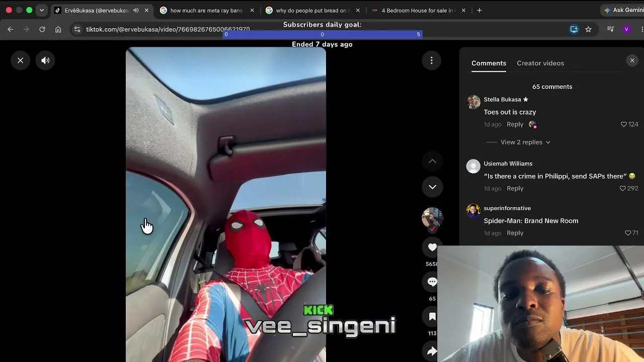Expand View 2 replies
644x362 pixels.
(x=525, y=142)
